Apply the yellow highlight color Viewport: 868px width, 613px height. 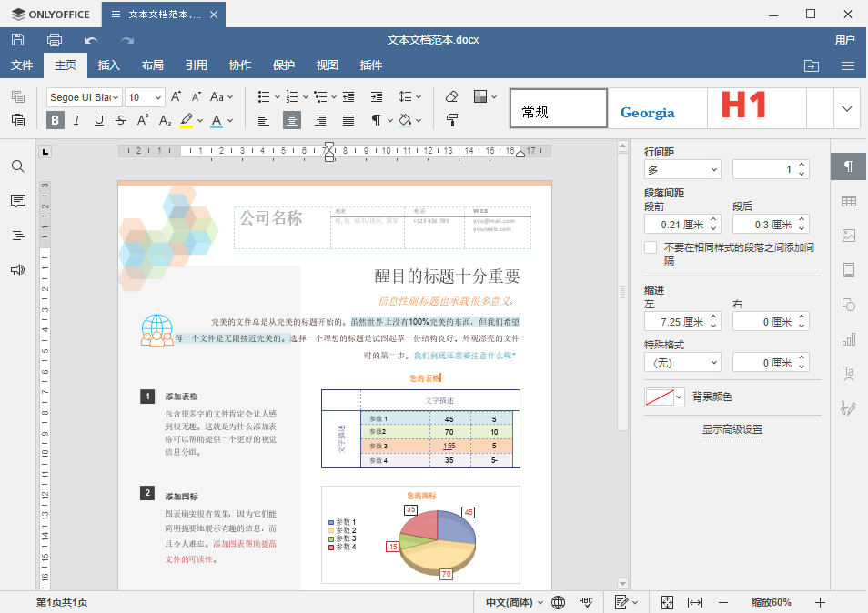tap(187, 120)
